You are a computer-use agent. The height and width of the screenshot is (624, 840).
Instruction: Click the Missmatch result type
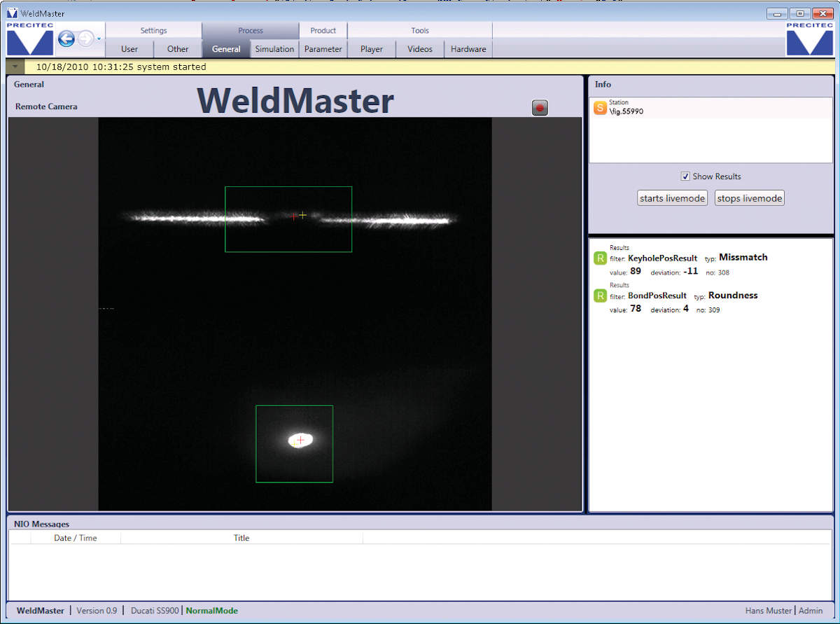(x=743, y=257)
